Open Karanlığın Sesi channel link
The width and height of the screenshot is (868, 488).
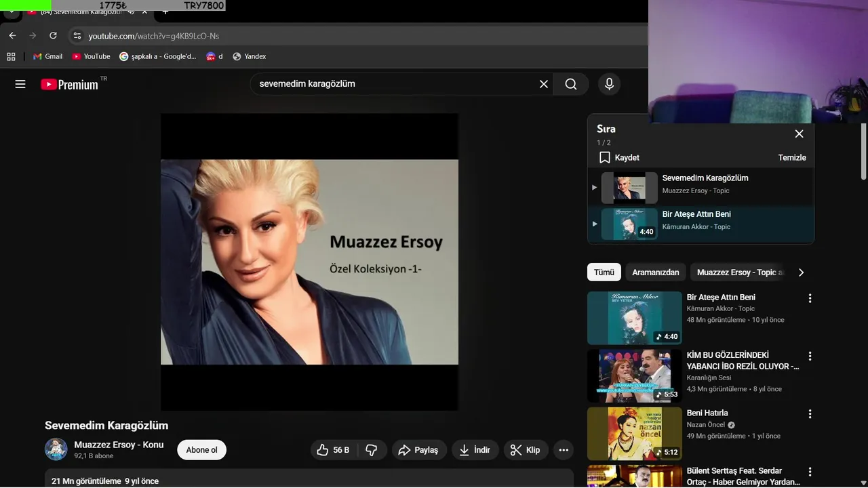pos(709,378)
